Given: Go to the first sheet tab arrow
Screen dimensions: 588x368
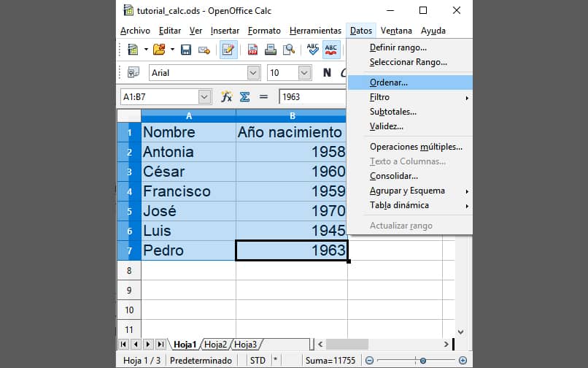Looking at the screenshot, I should point(123,344).
